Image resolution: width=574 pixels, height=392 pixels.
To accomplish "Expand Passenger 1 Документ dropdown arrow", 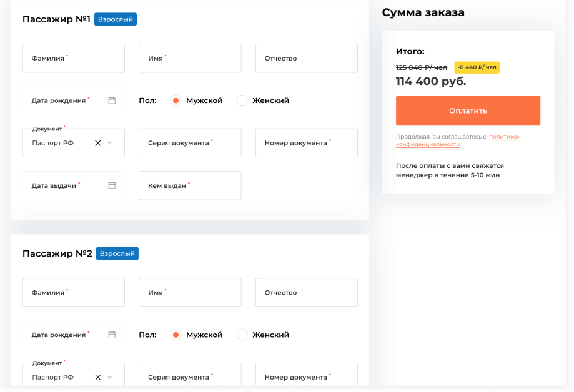I will click(110, 143).
